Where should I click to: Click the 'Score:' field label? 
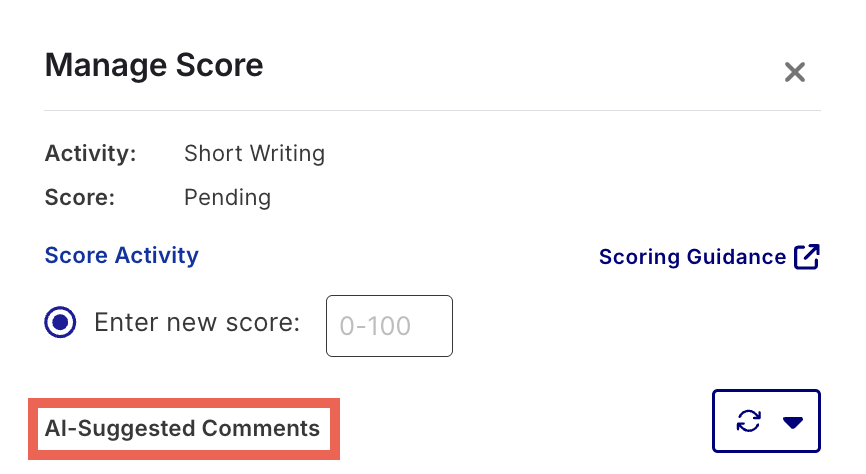click(x=80, y=197)
